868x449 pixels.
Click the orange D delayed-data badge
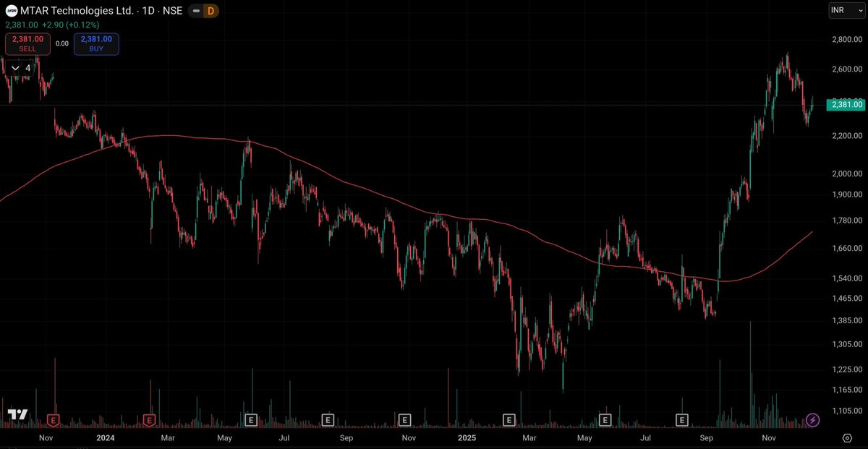[210, 11]
